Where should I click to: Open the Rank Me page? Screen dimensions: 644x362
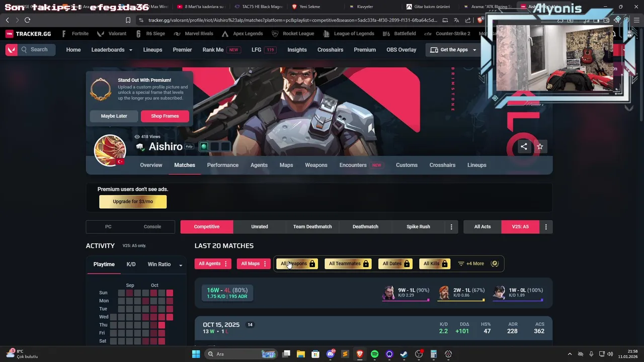[x=221, y=50]
